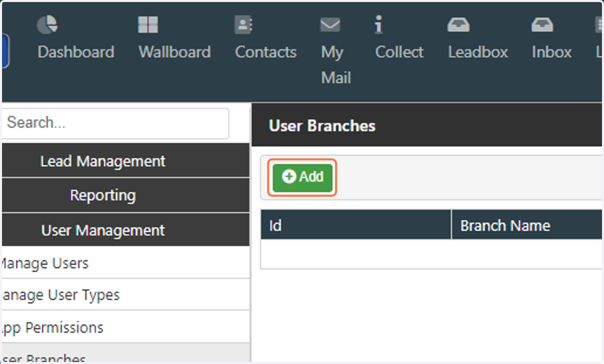Go to Inbox menu item
This screenshot has width=604, height=364.
click(x=552, y=52)
